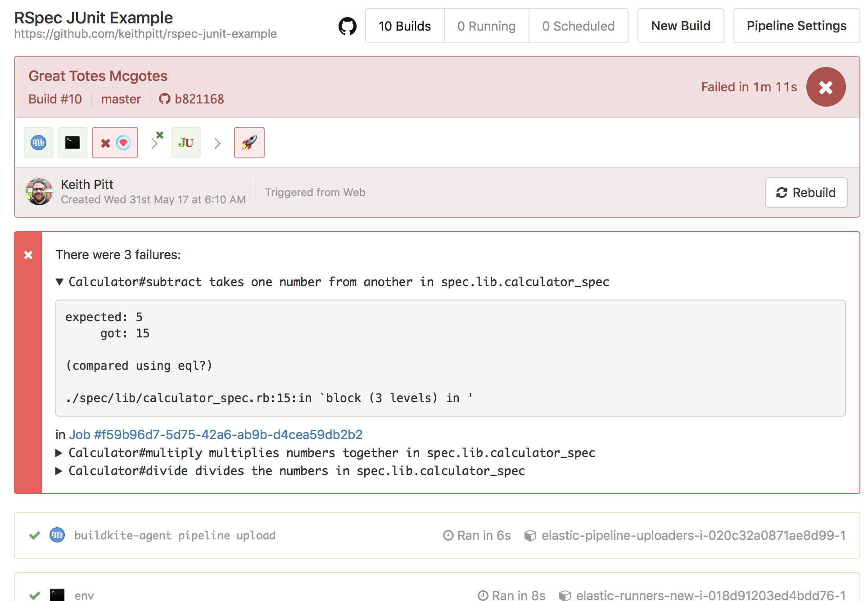
Task: Open the GitHub repository icon
Action: [347, 26]
